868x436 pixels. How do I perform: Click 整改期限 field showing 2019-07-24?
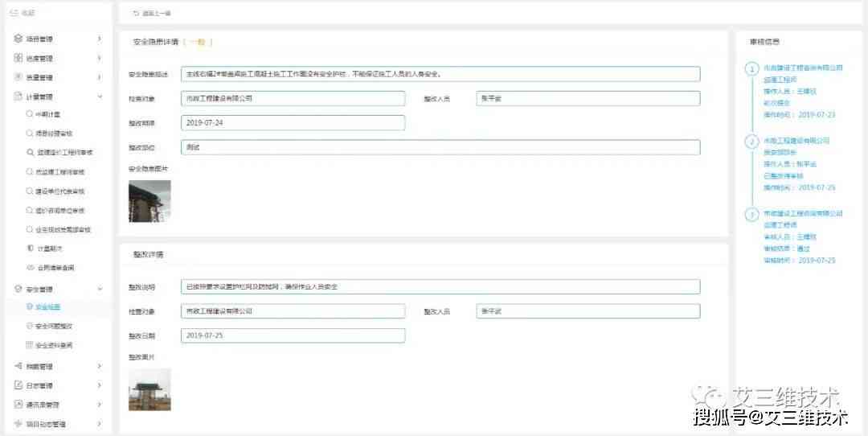(x=293, y=122)
